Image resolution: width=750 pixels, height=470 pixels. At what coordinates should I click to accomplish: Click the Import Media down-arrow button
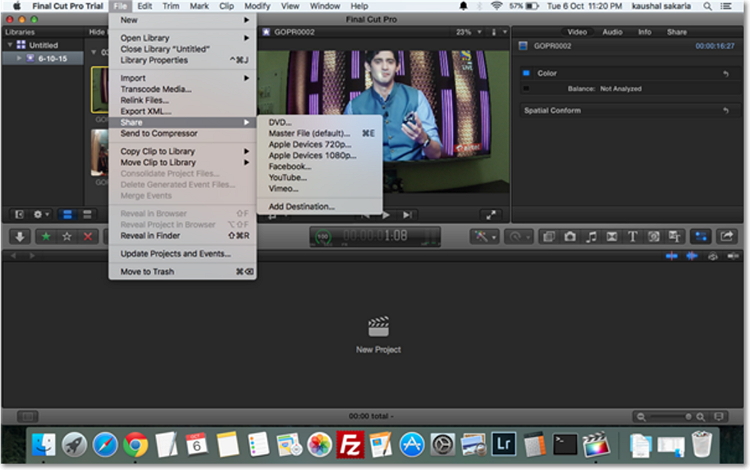tap(19, 237)
